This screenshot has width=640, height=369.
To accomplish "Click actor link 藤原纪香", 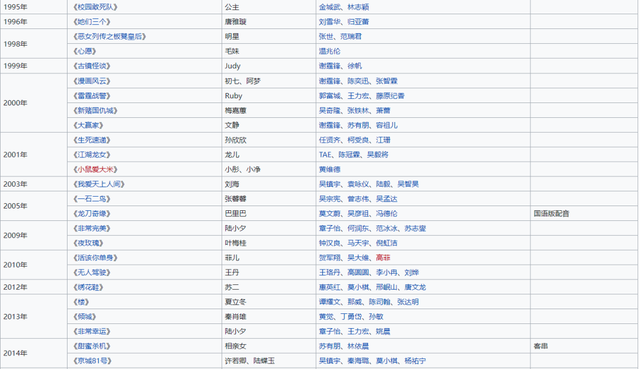I will point(390,96).
